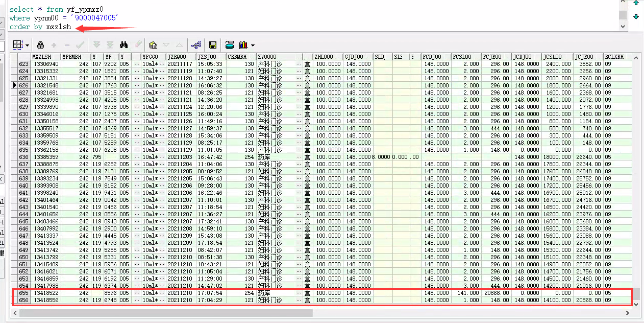Click the JZSJ00 column header
Viewport: 644px width, 323px height.
[211, 57]
